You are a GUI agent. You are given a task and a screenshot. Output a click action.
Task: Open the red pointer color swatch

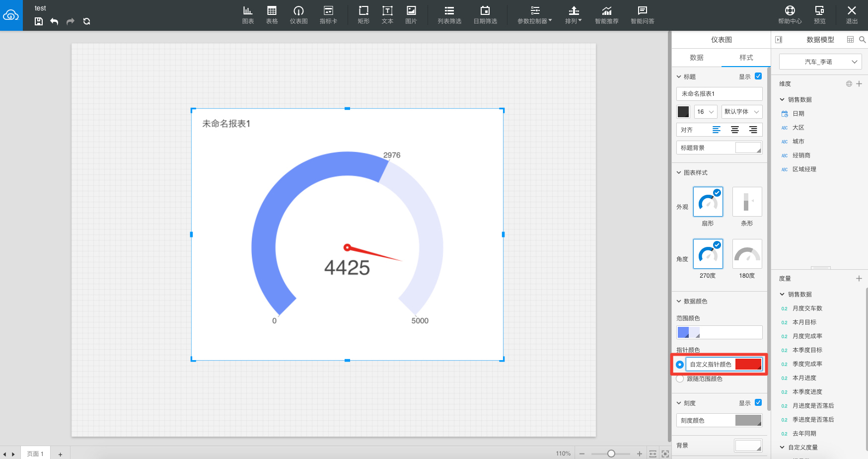pos(748,364)
